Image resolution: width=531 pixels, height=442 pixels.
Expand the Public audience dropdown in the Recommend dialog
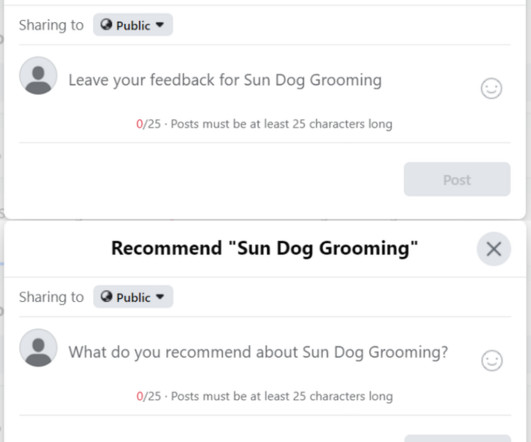tap(133, 297)
